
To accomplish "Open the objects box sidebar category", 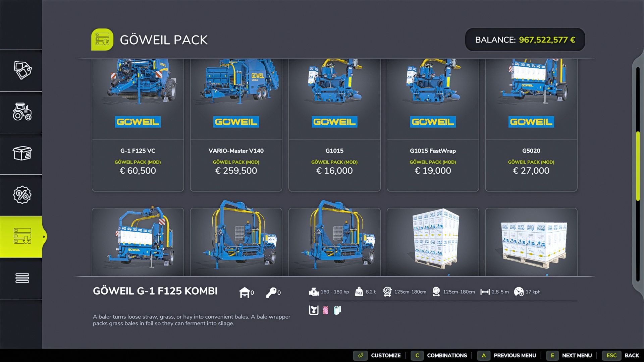I will tap(22, 153).
